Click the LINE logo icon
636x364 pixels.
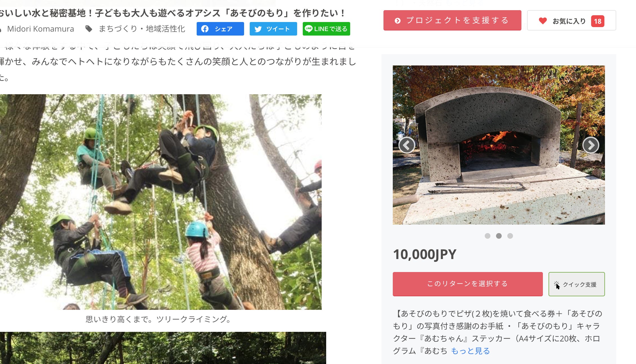(309, 28)
